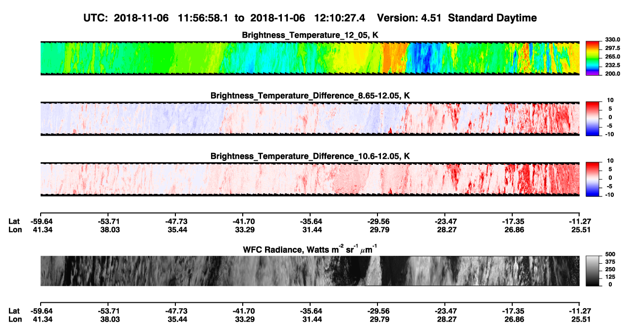Click the 330.0 color bar label

pyautogui.click(x=612, y=40)
